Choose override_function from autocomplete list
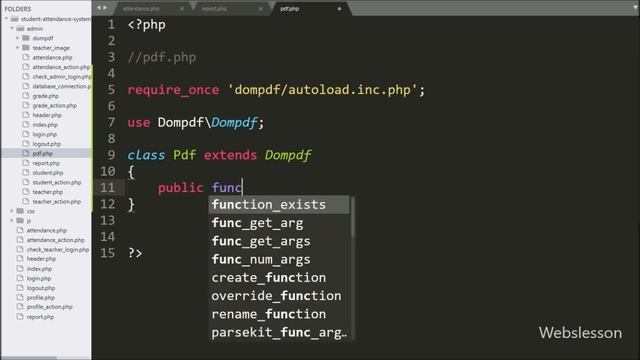 point(279,296)
